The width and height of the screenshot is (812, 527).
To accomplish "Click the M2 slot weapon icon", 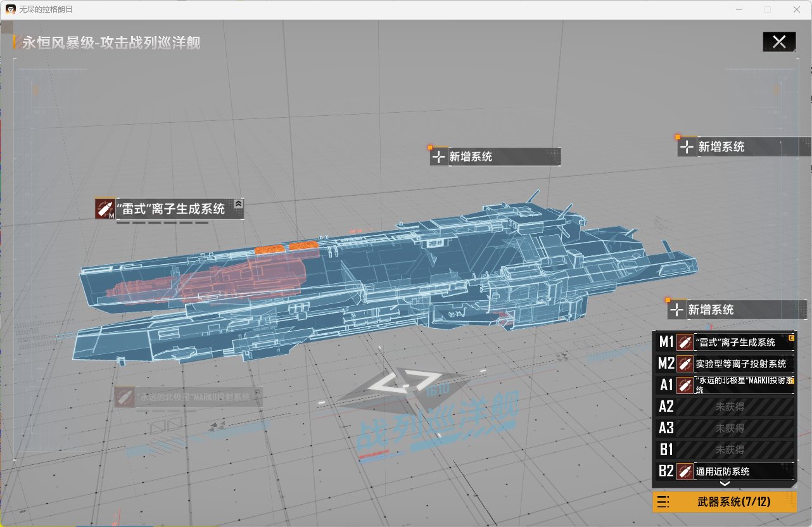I will click(684, 364).
